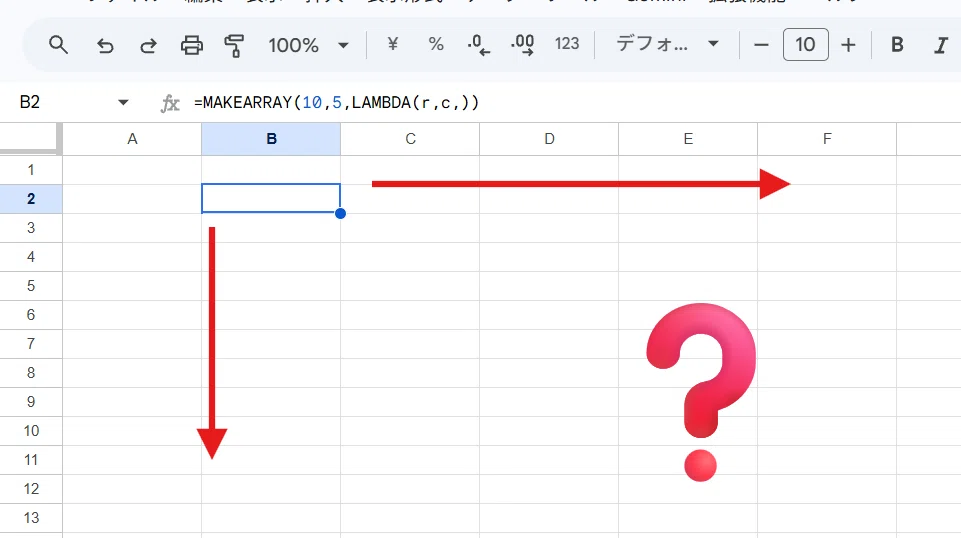The image size is (961, 538).
Task: Click the fx function icon
Action: click(170, 103)
